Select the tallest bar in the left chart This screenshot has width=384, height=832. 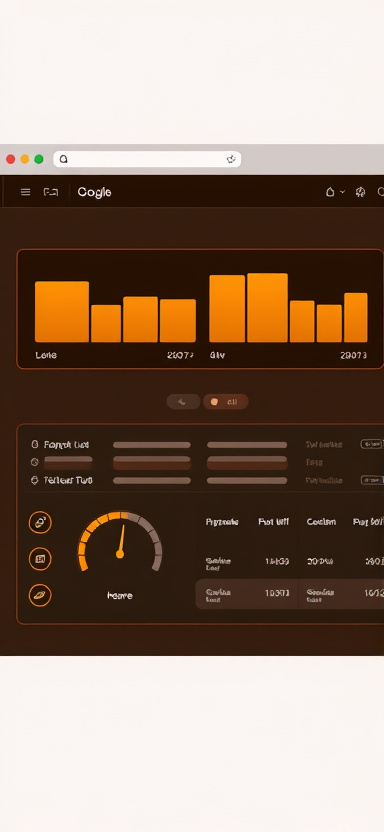[62, 311]
